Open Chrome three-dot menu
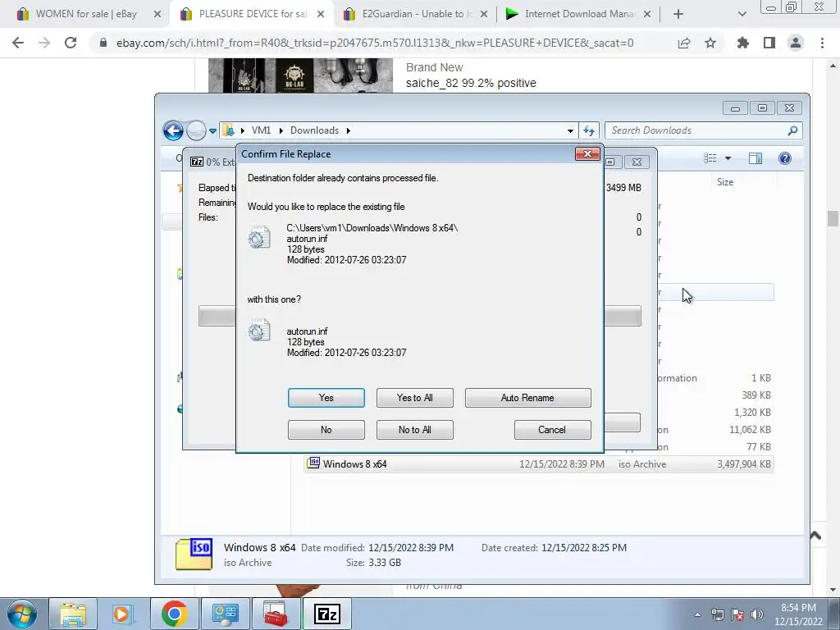 point(822,43)
